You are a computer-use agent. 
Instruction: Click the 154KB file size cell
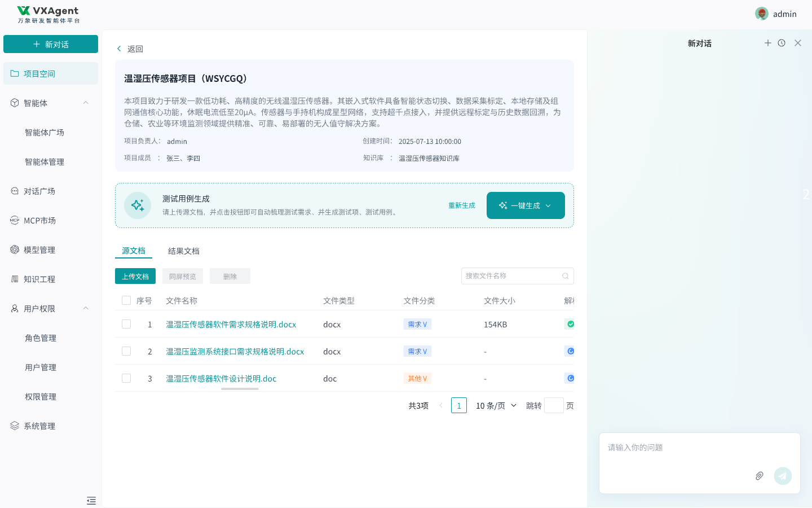[x=496, y=324]
